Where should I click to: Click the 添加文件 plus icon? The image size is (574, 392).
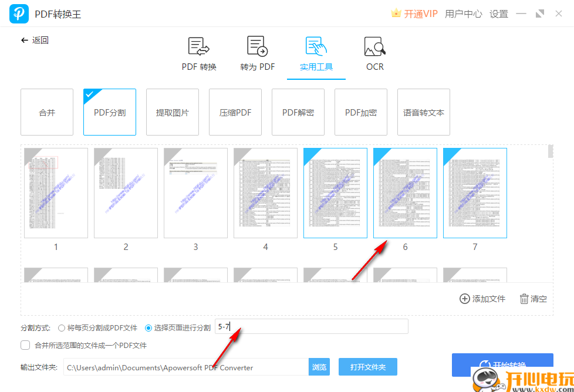(464, 299)
